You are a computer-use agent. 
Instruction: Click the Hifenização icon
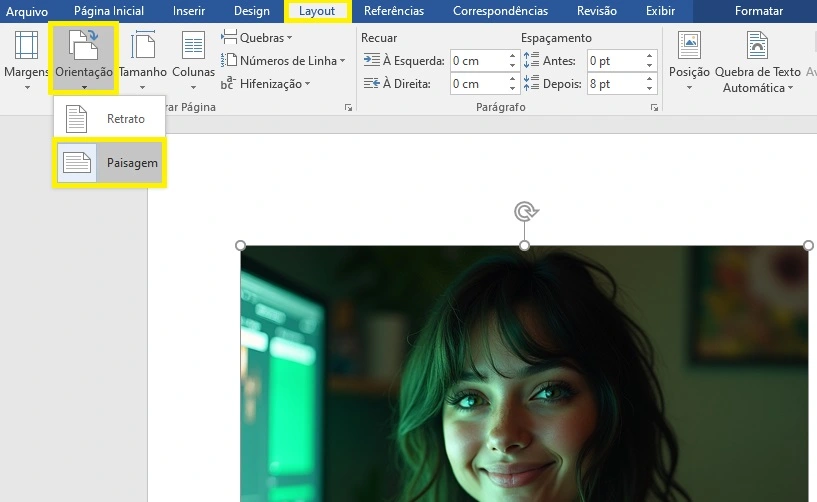pyautogui.click(x=228, y=83)
